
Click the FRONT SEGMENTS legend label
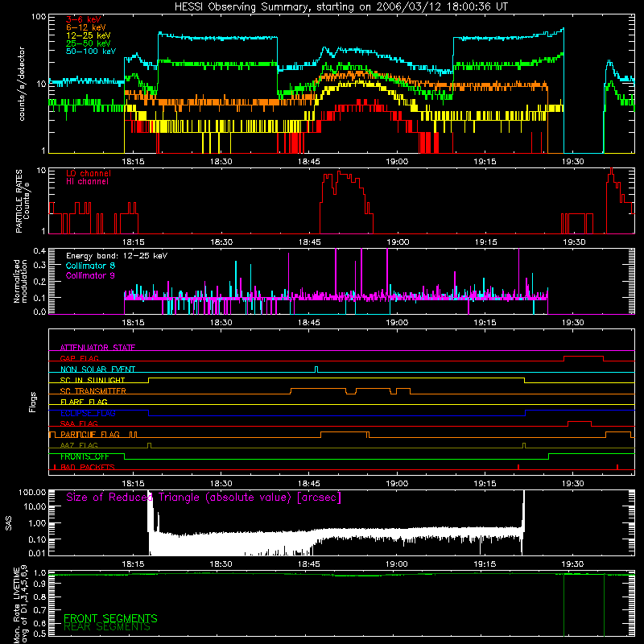click(110, 618)
